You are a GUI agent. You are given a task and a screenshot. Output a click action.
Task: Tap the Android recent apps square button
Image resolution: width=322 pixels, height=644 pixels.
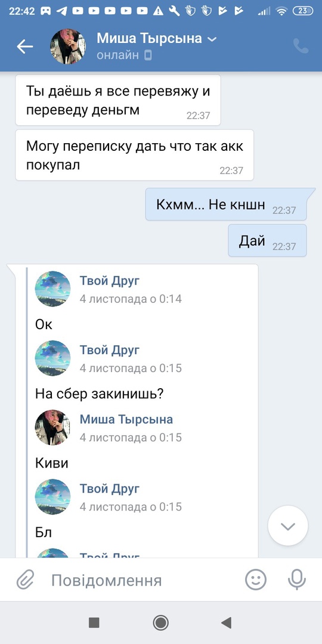click(x=94, y=623)
